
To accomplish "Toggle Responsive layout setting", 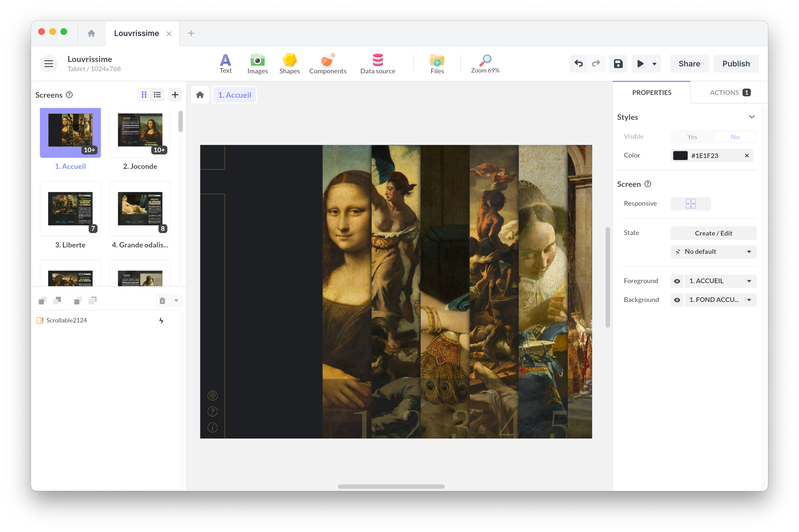I will point(690,204).
